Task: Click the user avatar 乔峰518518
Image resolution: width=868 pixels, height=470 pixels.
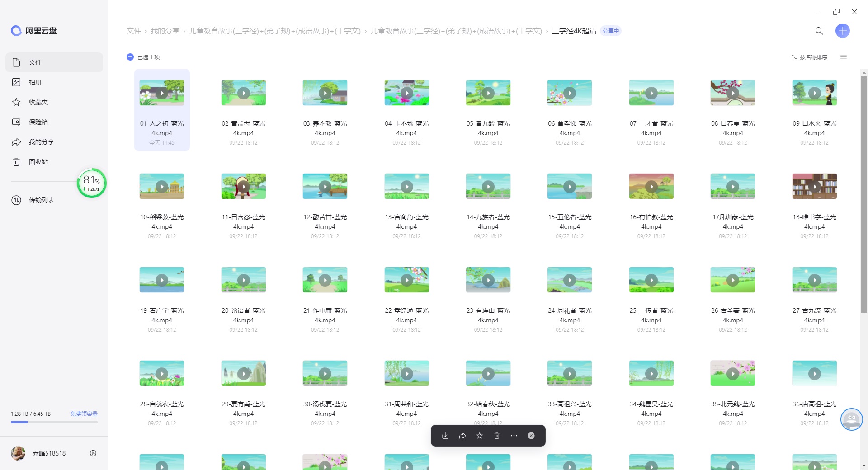Action: 18,453
